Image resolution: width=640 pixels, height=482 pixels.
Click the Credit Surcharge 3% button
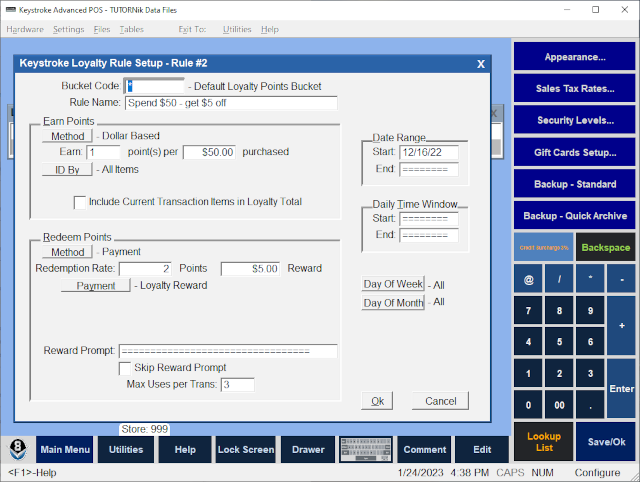[x=544, y=246]
